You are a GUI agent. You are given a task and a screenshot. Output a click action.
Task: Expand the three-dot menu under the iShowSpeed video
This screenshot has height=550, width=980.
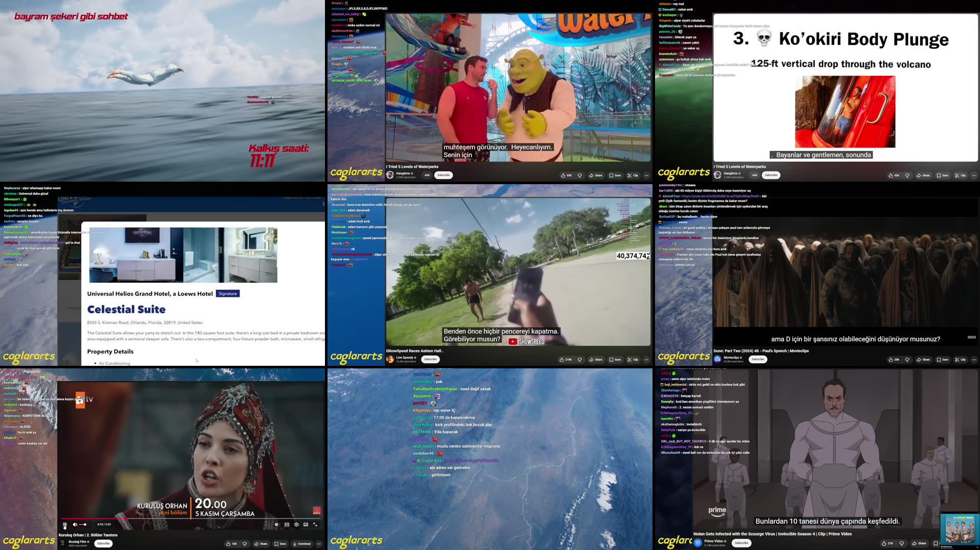click(x=646, y=360)
